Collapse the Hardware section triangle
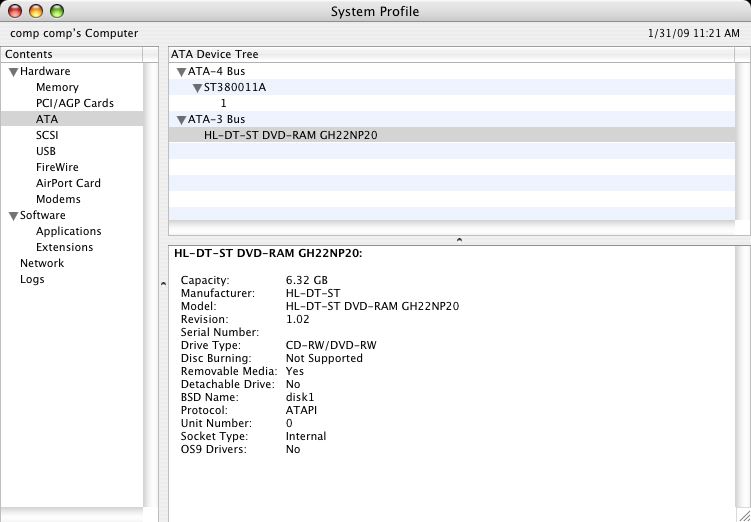This screenshot has width=751, height=522. [13, 72]
